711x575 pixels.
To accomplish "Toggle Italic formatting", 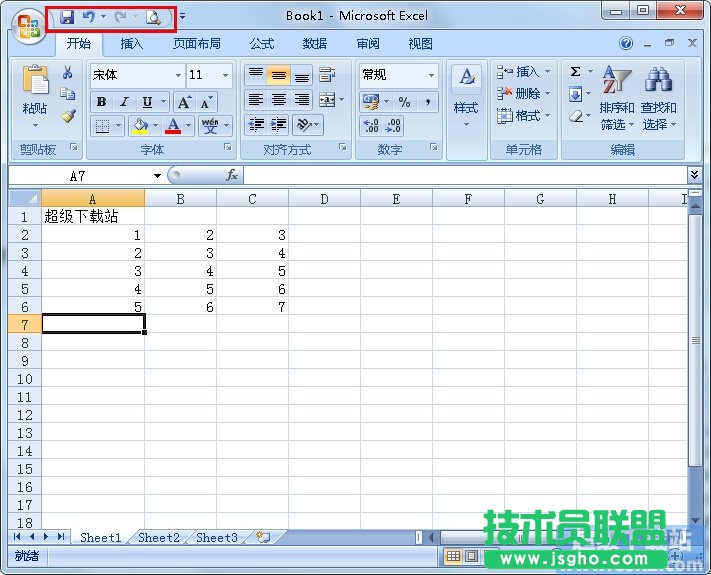I will [124, 102].
